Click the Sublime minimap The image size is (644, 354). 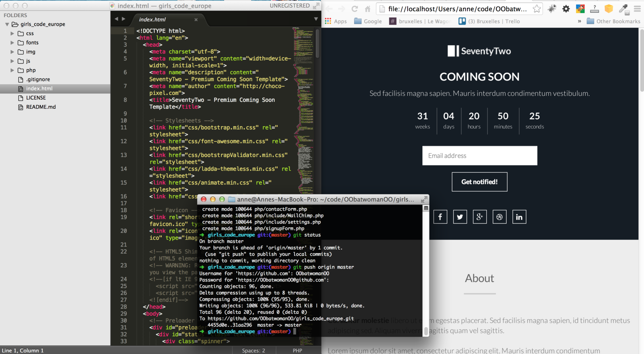point(303,185)
